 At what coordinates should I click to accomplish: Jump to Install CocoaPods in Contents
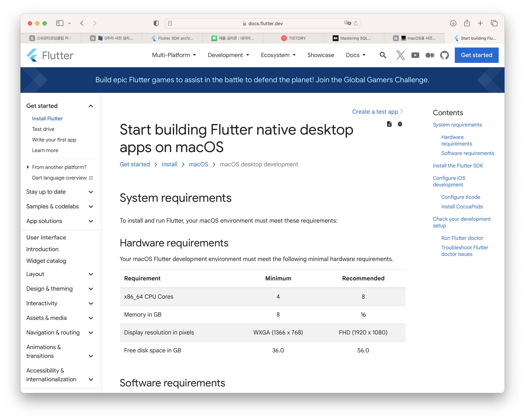[x=462, y=207]
